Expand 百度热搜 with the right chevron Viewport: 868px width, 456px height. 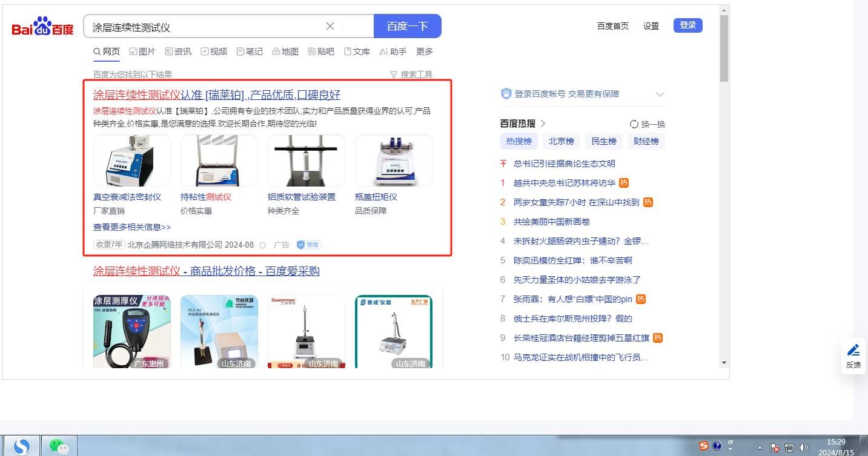tap(543, 124)
